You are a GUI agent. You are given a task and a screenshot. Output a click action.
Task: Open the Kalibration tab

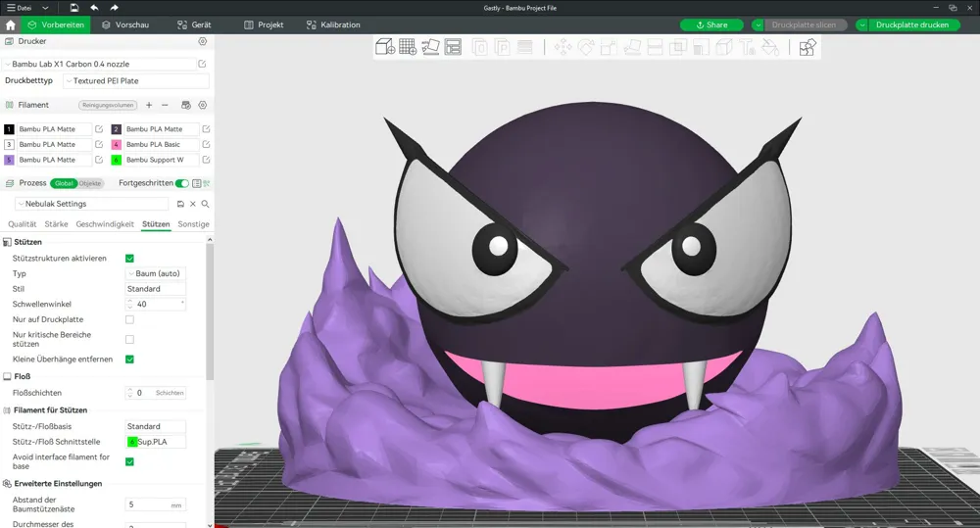coord(333,25)
